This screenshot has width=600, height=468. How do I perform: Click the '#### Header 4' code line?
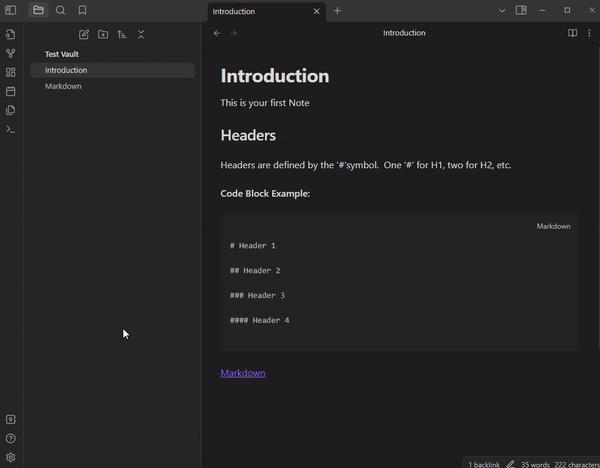(259, 320)
